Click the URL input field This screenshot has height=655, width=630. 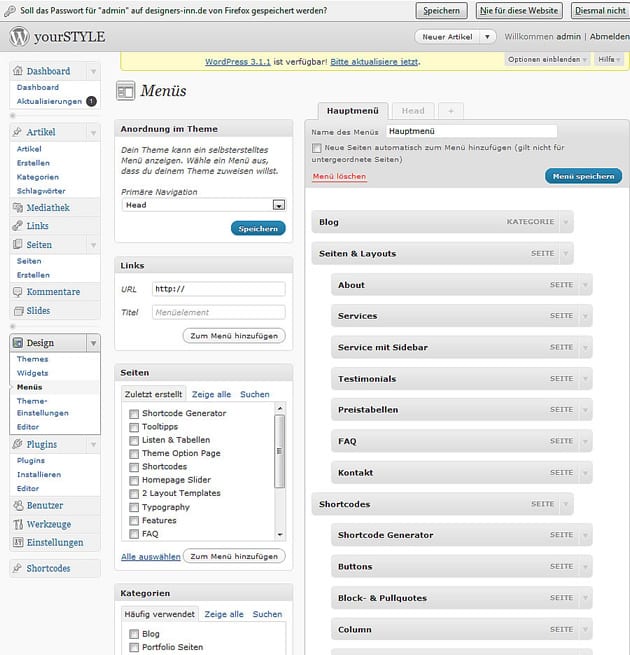coord(219,289)
